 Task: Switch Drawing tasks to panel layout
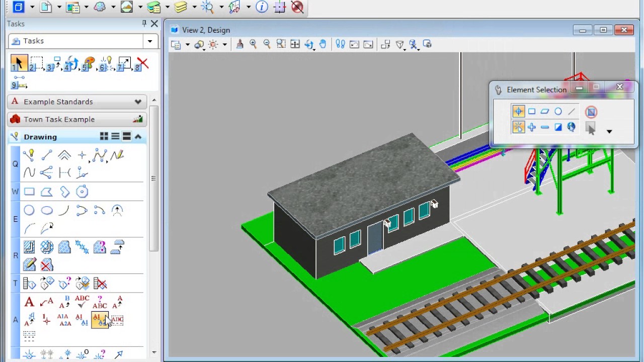126,137
